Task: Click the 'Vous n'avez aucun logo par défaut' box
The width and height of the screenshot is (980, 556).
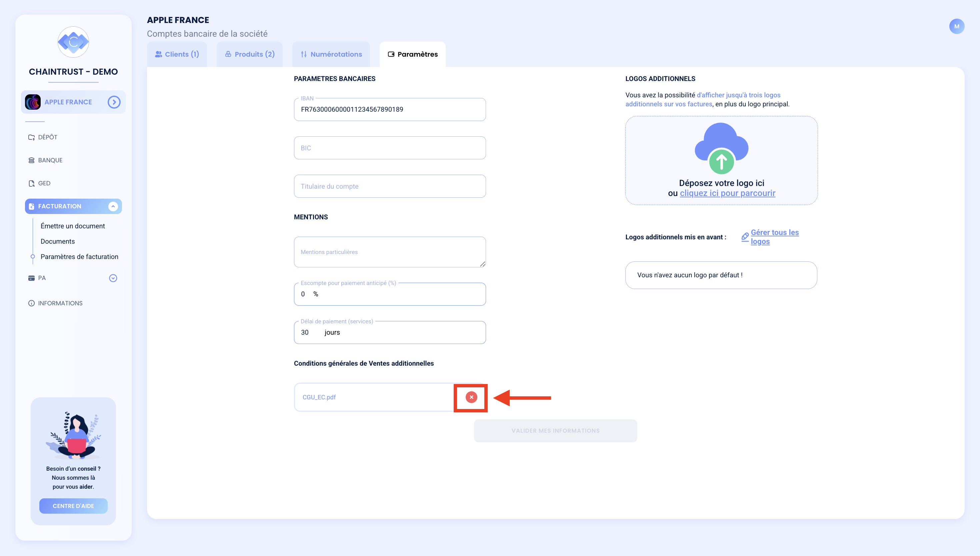Action: point(721,275)
